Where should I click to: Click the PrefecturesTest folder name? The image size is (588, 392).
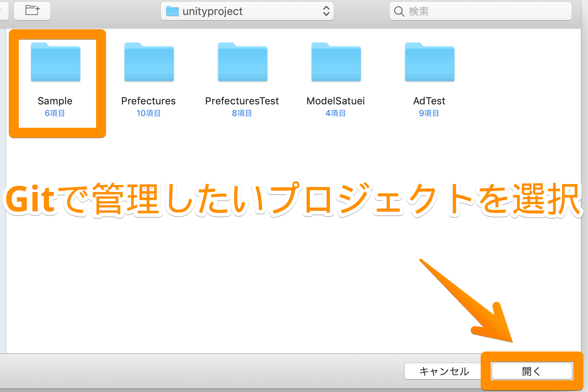click(x=242, y=101)
